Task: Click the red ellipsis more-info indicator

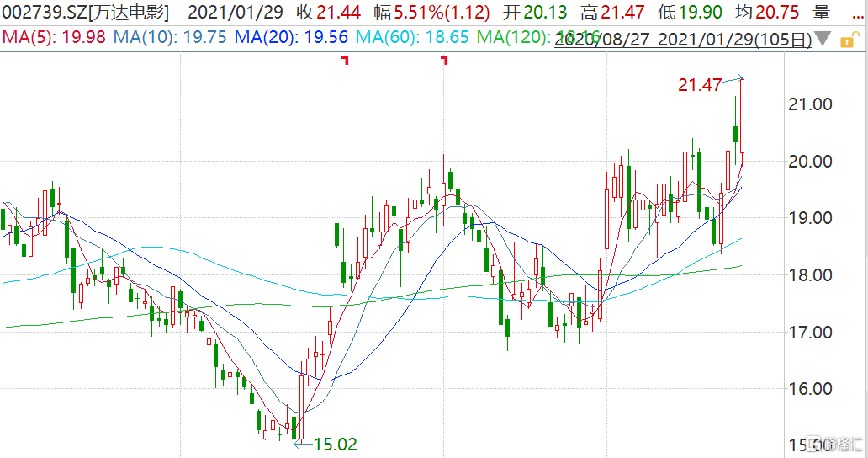Action: click(x=857, y=17)
